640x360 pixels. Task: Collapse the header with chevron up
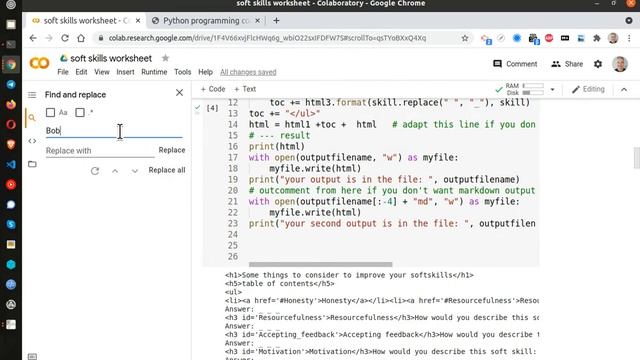(624, 89)
